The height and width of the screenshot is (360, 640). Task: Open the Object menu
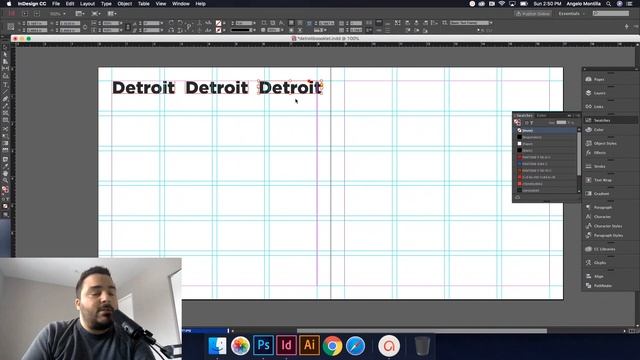point(124,4)
